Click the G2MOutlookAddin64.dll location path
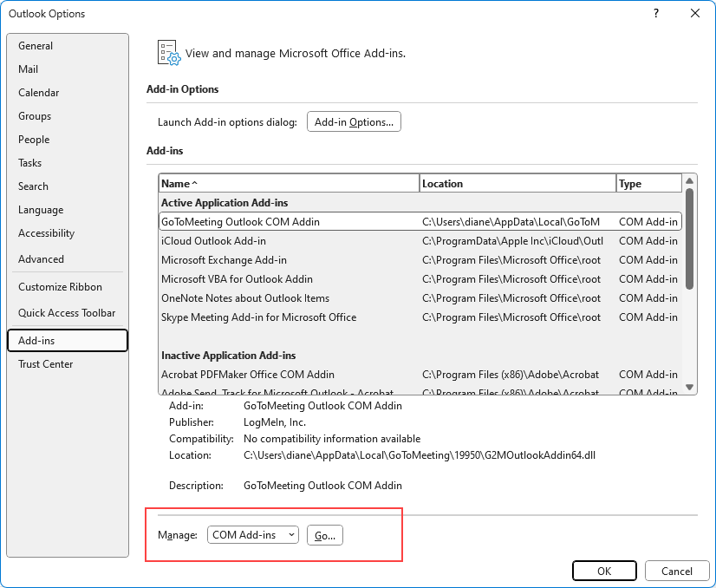Viewport: 716px width, 588px height. (420, 455)
